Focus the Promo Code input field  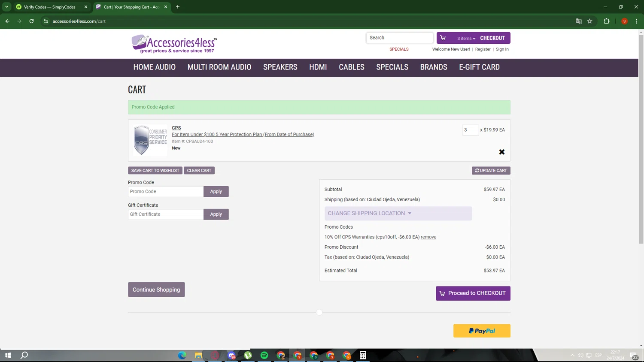166,192
